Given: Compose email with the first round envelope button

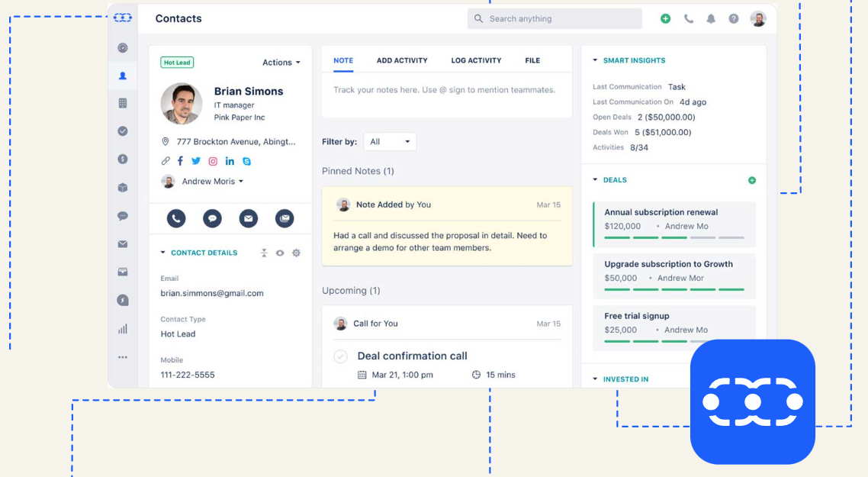Looking at the screenshot, I should click(249, 218).
